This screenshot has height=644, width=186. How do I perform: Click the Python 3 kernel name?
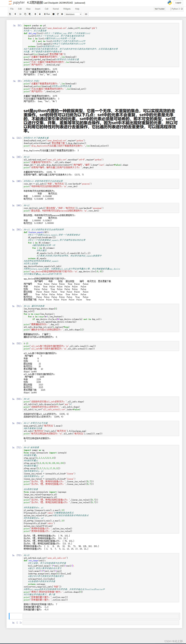176,9
